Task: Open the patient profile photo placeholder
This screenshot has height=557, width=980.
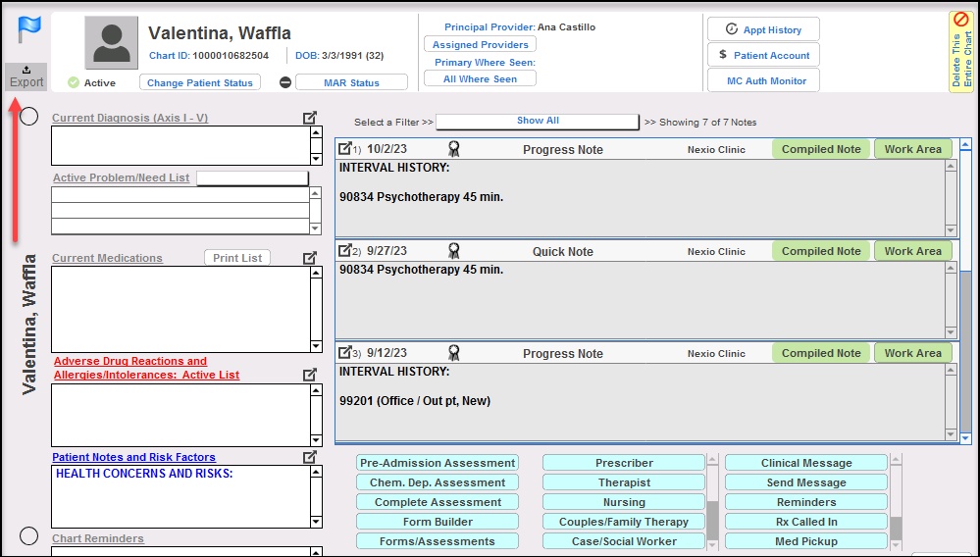Action: coord(111,43)
